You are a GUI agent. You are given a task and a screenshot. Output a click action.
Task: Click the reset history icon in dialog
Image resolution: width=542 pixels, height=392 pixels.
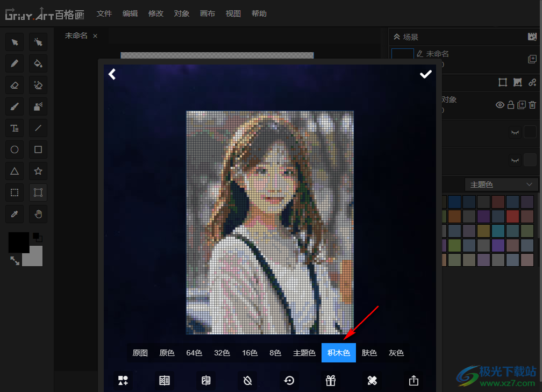289,381
